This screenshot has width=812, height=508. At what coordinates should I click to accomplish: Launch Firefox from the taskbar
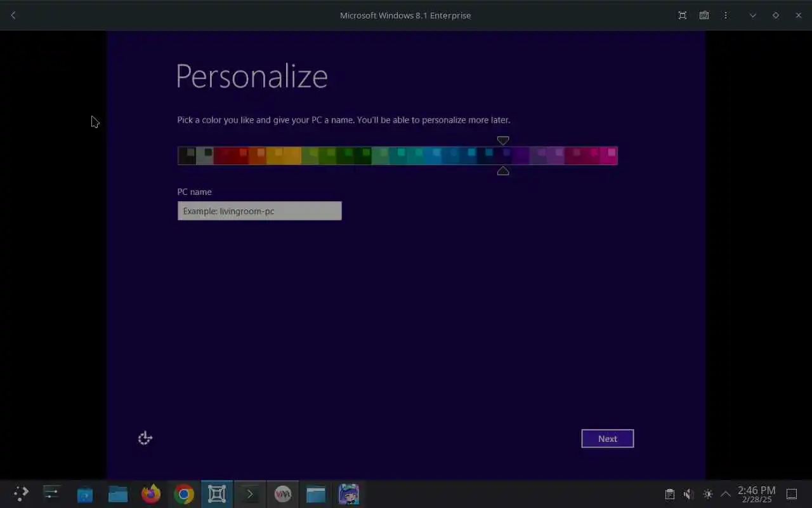click(151, 494)
